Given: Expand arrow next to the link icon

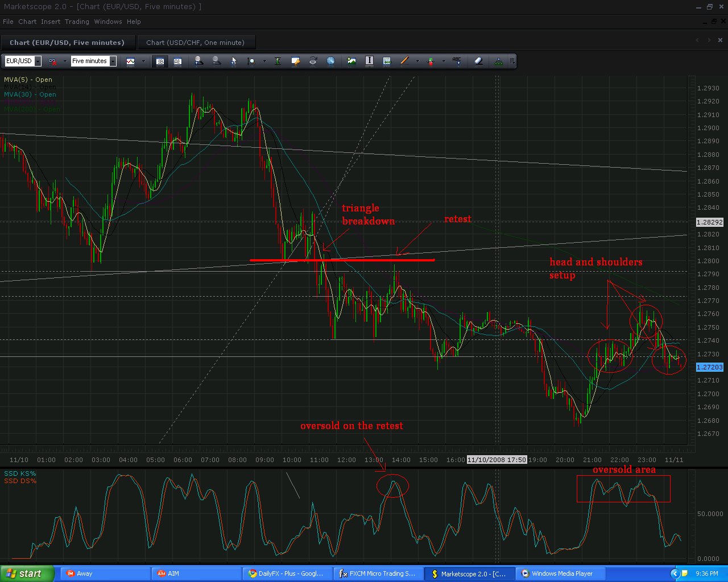Looking at the screenshot, I should (x=64, y=61).
